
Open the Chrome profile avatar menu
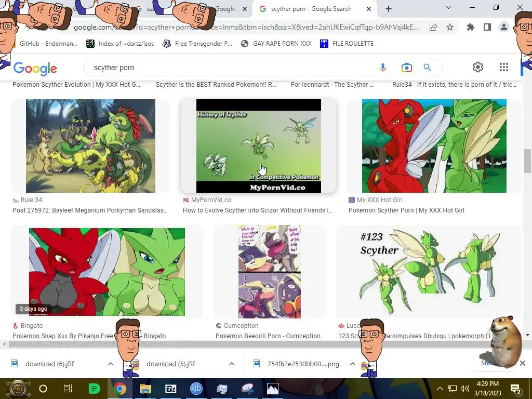(504, 27)
